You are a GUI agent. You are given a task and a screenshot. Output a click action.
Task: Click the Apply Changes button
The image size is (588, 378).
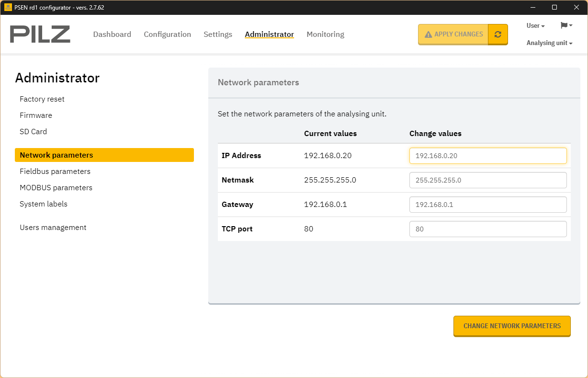coord(453,34)
